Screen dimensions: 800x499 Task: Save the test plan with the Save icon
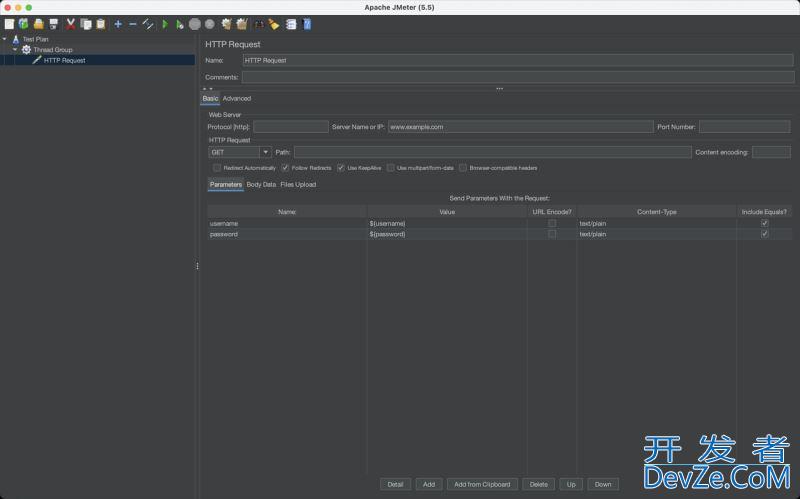(x=54, y=24)
